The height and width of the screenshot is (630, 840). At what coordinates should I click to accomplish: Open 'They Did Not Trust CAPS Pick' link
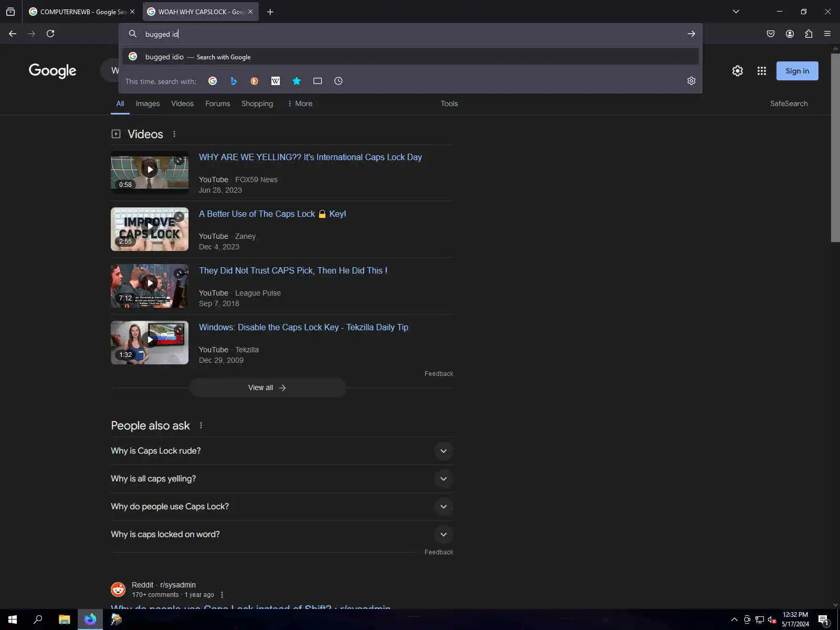293,270
